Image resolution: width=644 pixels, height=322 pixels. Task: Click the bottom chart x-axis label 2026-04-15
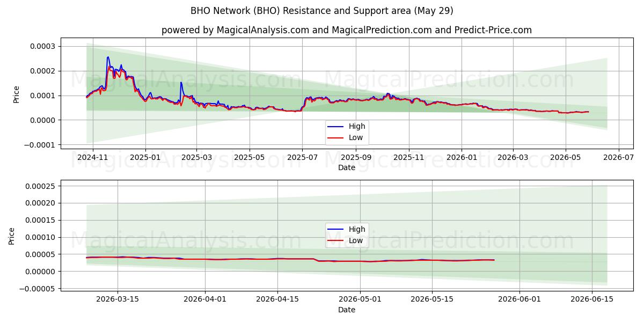tap(277, 300)
